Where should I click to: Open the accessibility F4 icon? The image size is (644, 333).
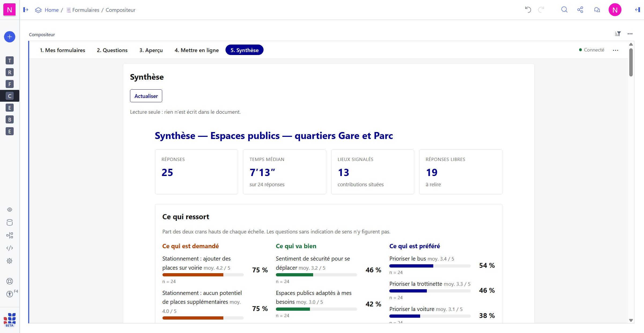pos(10,294)
